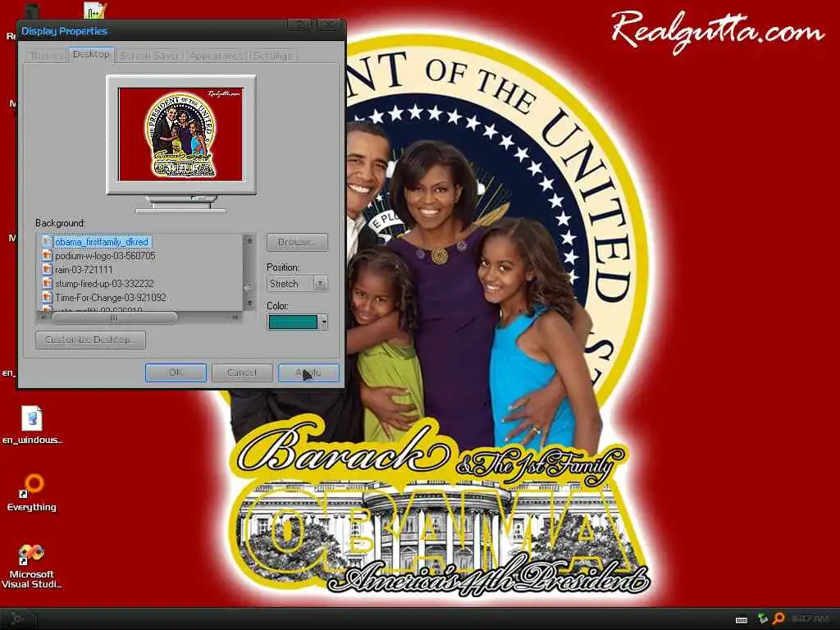
Task: Click background list scroll down arrow
Action: point(249,304)
